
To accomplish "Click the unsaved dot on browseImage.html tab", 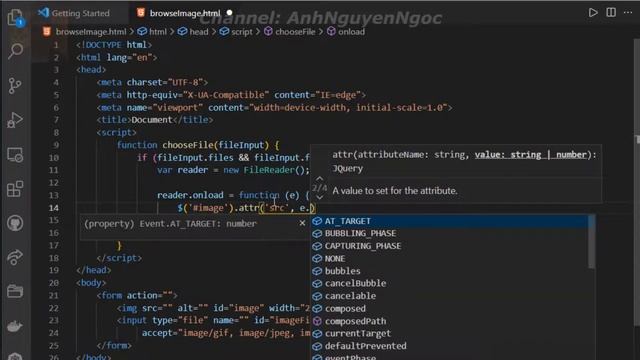I will [x=229, y=13].
